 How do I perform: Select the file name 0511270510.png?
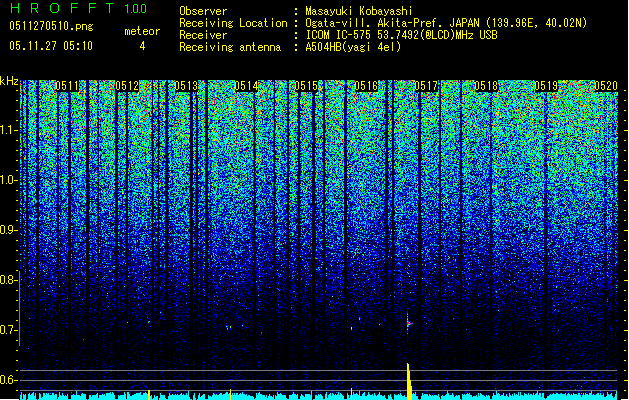coord(51,26)
